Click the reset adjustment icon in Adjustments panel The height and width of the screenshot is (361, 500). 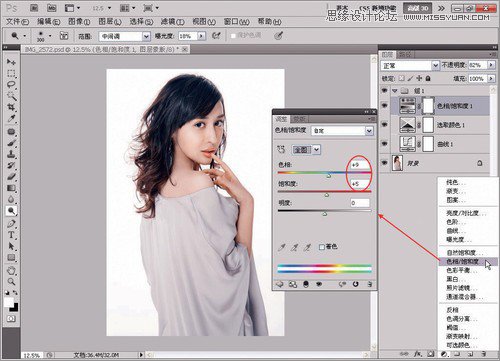(356, 284)
